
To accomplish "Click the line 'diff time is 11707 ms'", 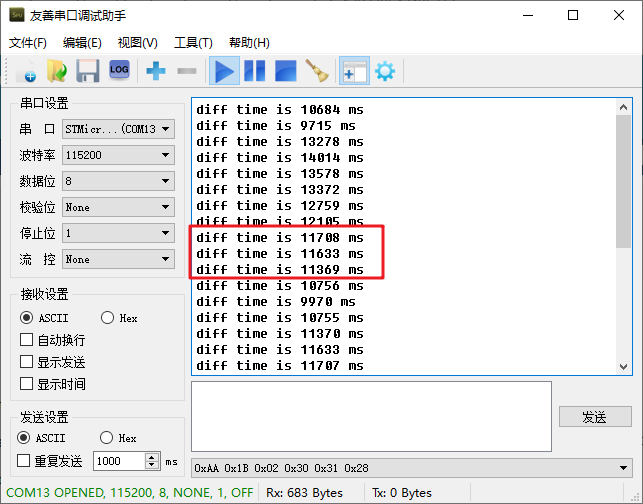I will click(280, 366).
